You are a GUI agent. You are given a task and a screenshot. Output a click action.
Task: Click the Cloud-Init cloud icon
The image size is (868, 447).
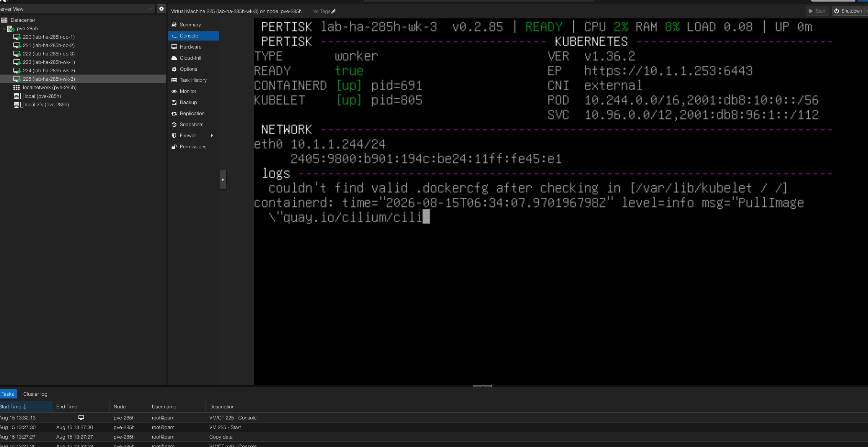pos(174,58)
